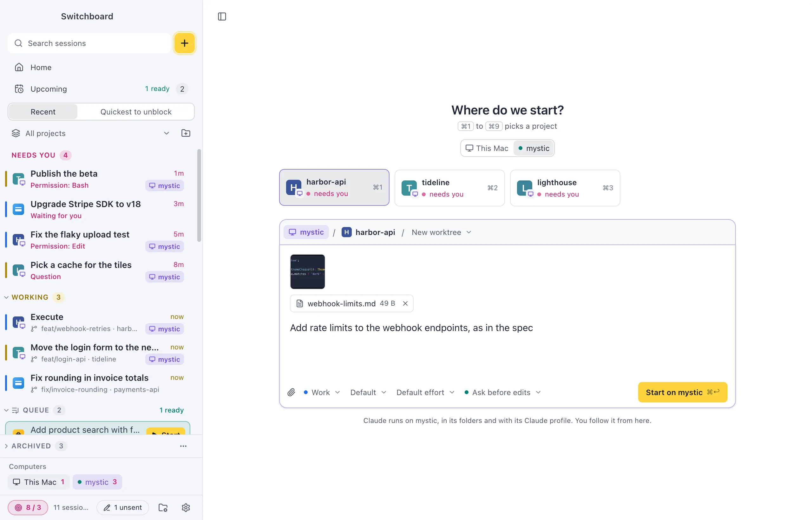Collapse the Queue section
Viewport: 812px width, 520px height.
point(6,410)
